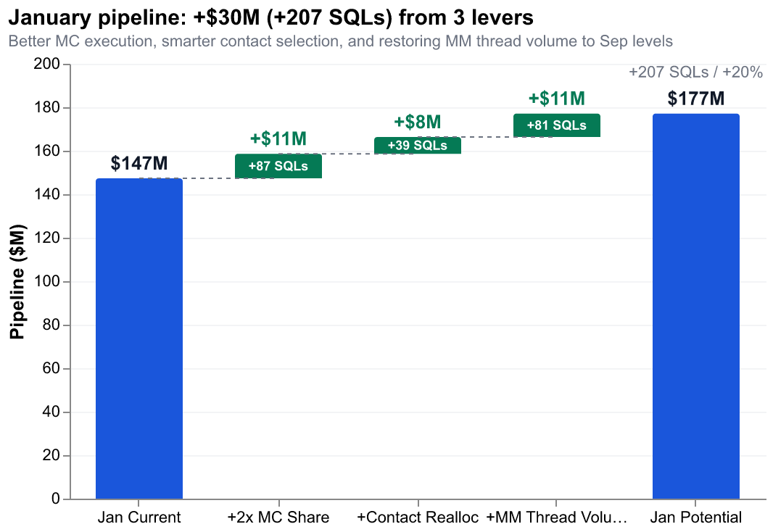Click the +$11M label above +81 SQLs
The image size is (773, 532).
click(x=556, y=99)
